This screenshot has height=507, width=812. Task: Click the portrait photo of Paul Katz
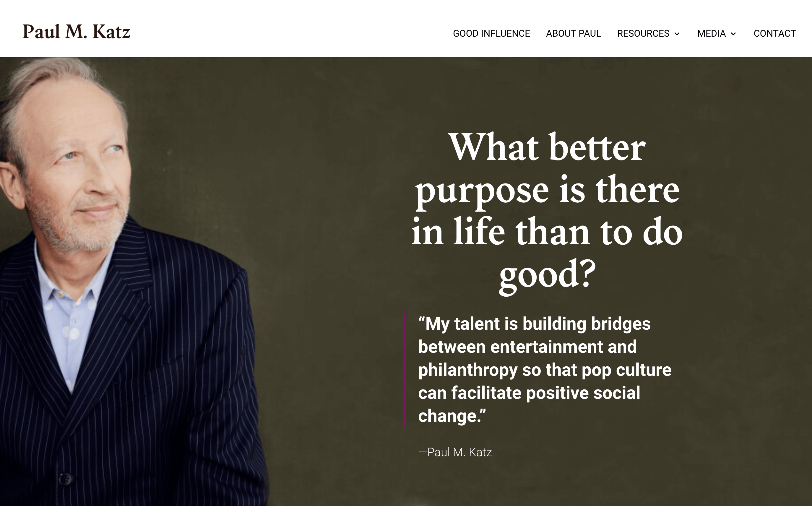click(100, 235)
